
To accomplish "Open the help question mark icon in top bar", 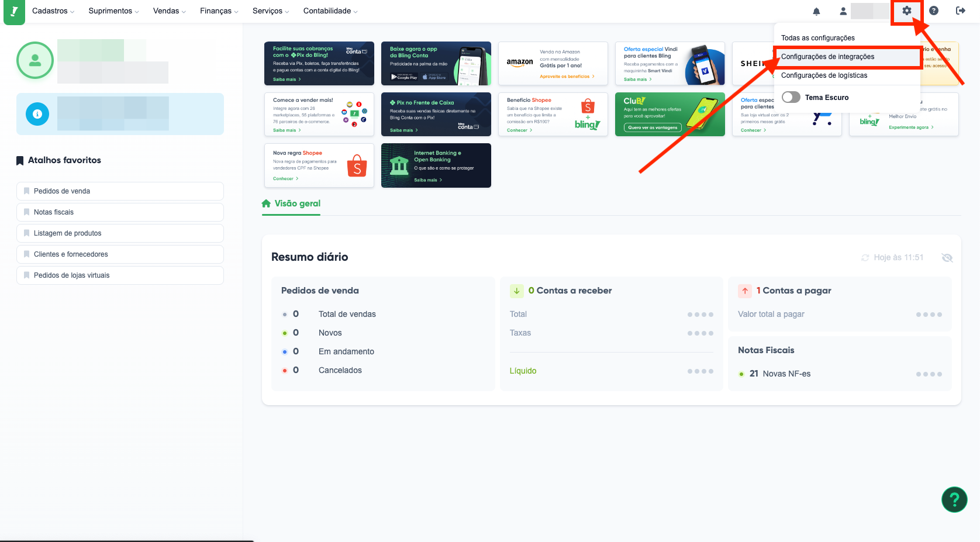I will (934, 11).
